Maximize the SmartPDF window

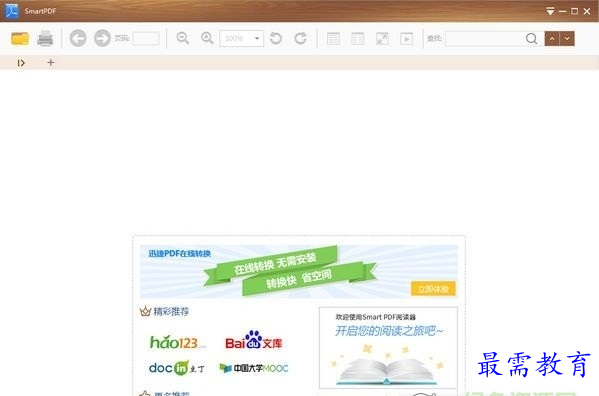[574, 11]
